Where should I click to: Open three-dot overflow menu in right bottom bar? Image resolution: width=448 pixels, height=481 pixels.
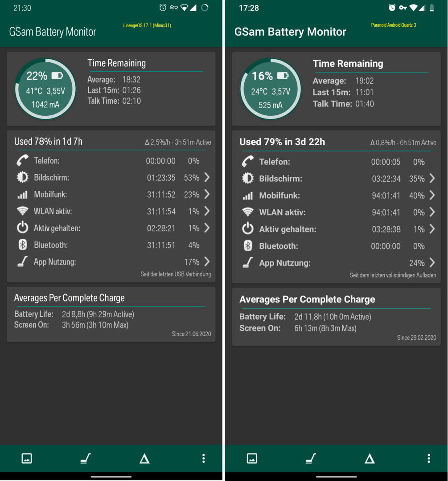[x=429, y=458]
